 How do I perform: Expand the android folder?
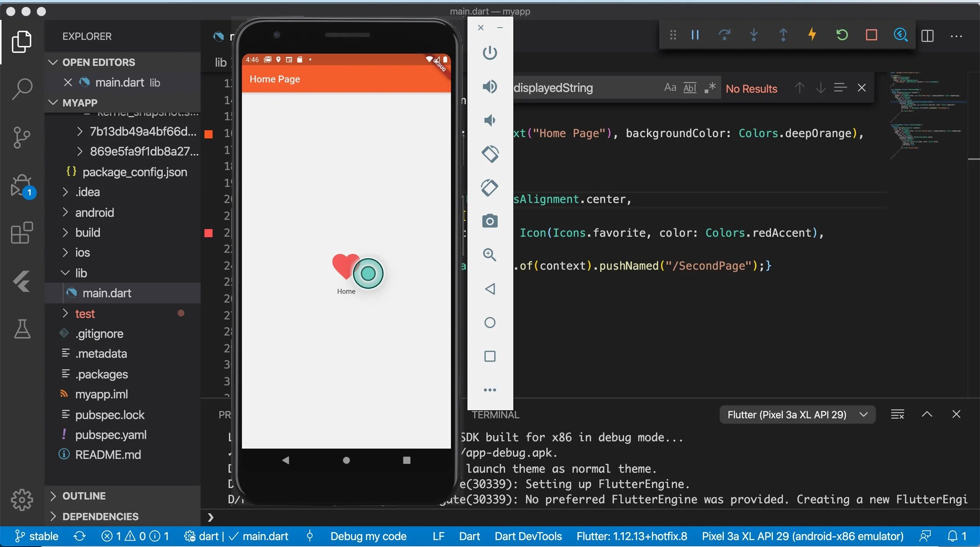coord(94,212)
